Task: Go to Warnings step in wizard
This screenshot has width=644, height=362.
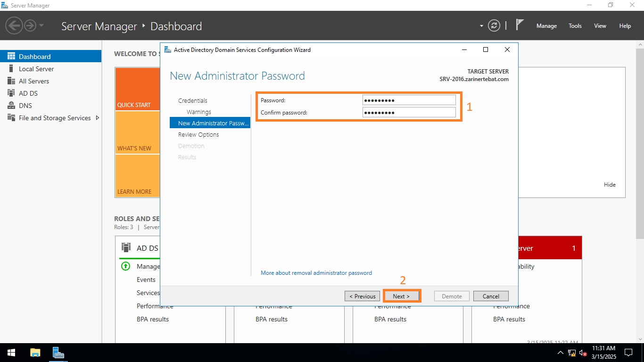Action: pyautogui.click(x=198, y=112)
